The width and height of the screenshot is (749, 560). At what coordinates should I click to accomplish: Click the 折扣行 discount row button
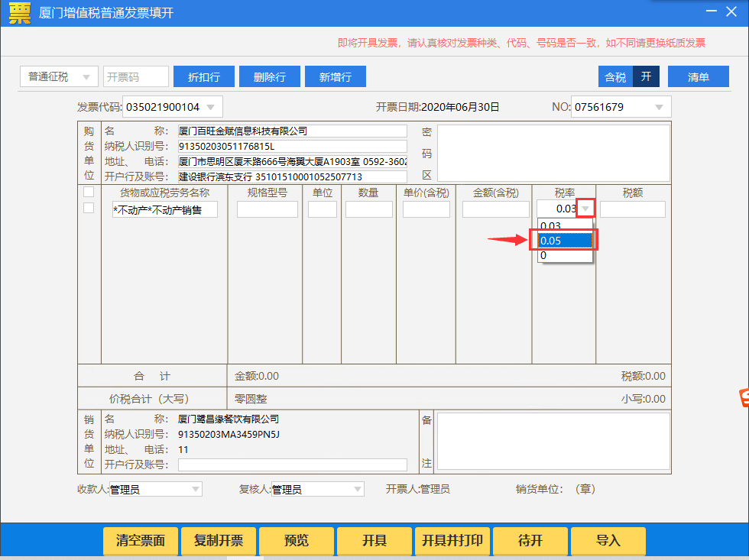point(203,76)
